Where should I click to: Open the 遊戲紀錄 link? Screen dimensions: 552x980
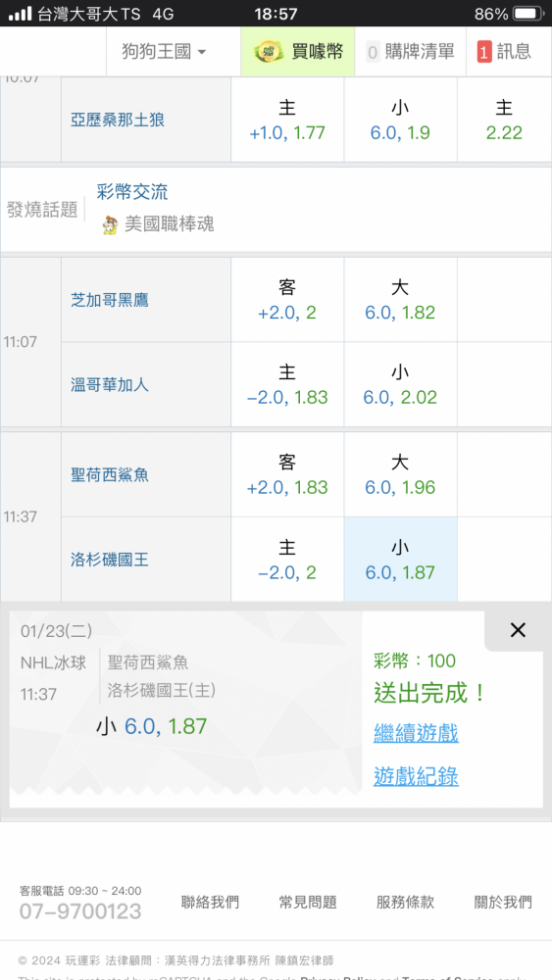click(416, 776)
